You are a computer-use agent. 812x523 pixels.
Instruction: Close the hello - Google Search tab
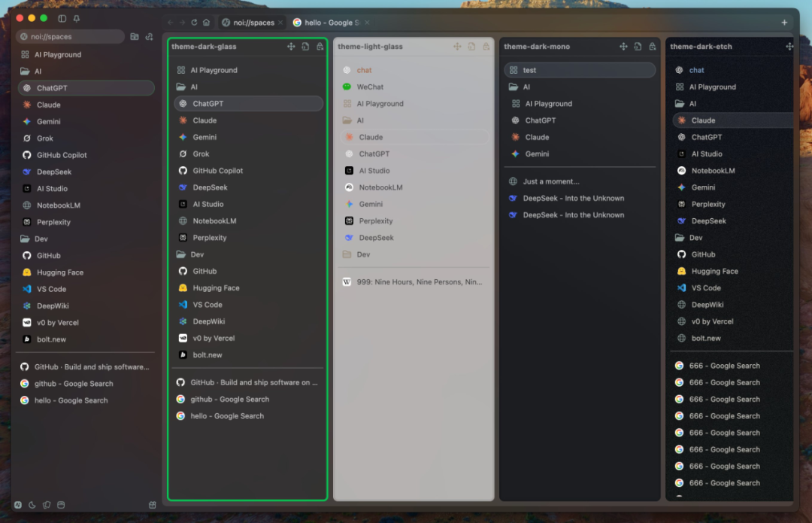pyautogui.click(x=367, y=23)
